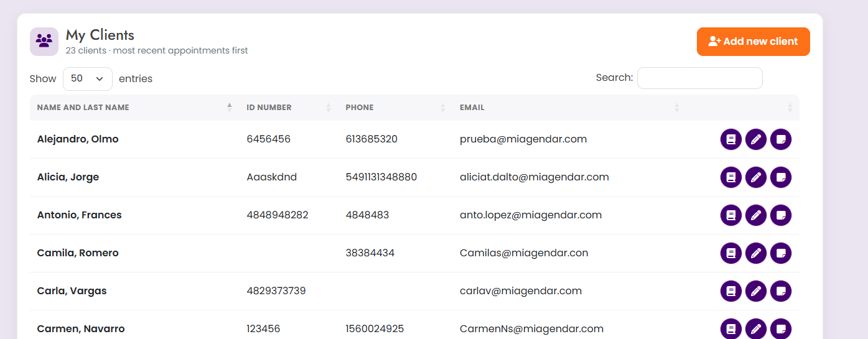The image size is (868, 339).
Task: Open notes icon for Carmen, Navarro
Action: (781, 328)
